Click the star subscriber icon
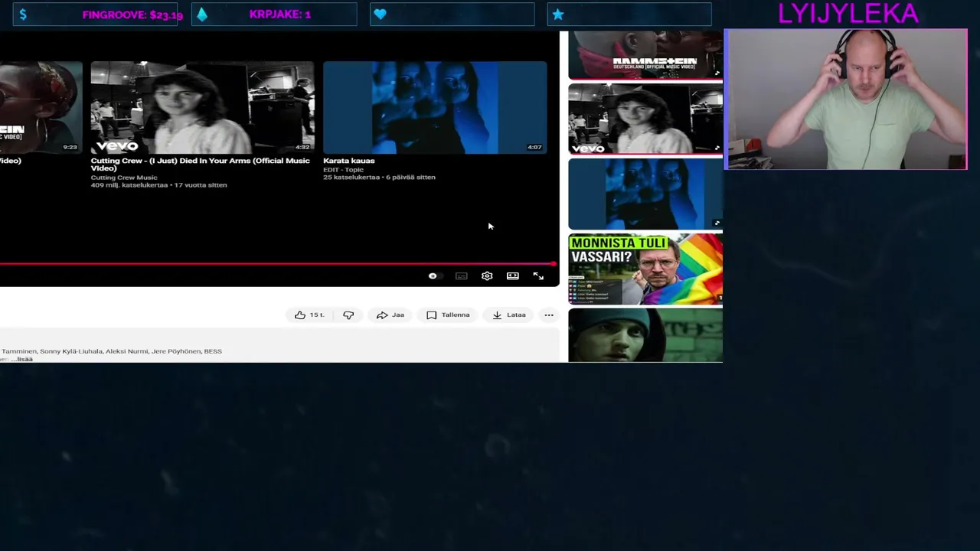 click(558, 15)
